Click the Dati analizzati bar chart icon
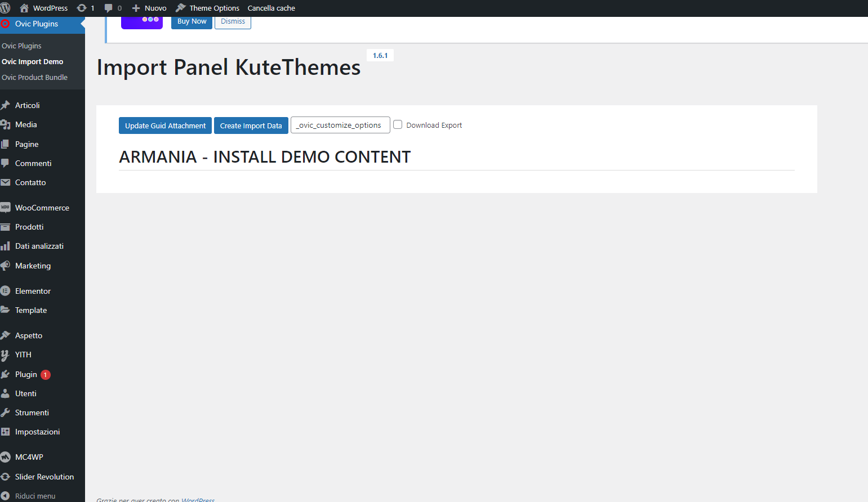The height and width of the screenshot is (502, 868). (x=5, y=246)
